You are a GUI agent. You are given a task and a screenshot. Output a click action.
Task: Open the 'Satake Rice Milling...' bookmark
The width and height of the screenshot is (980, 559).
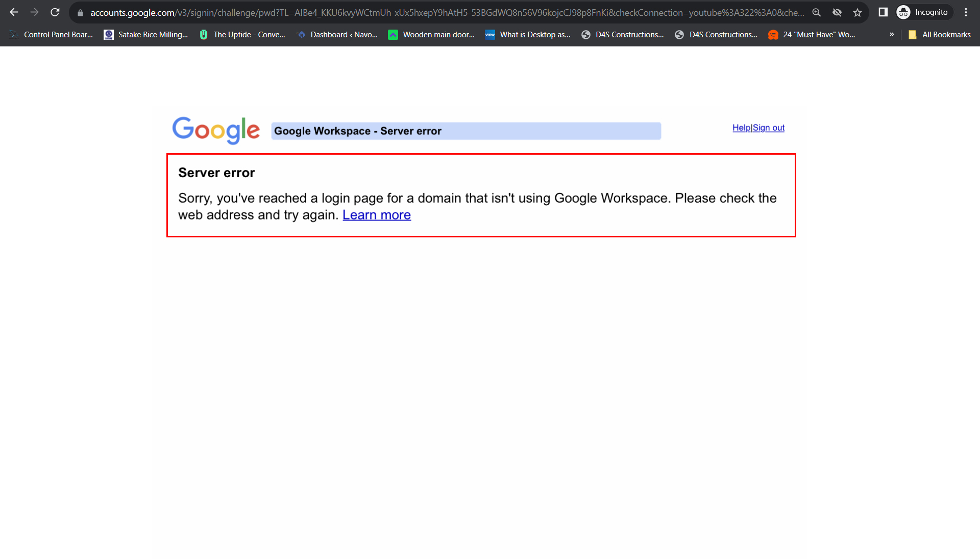coord(145,34)
